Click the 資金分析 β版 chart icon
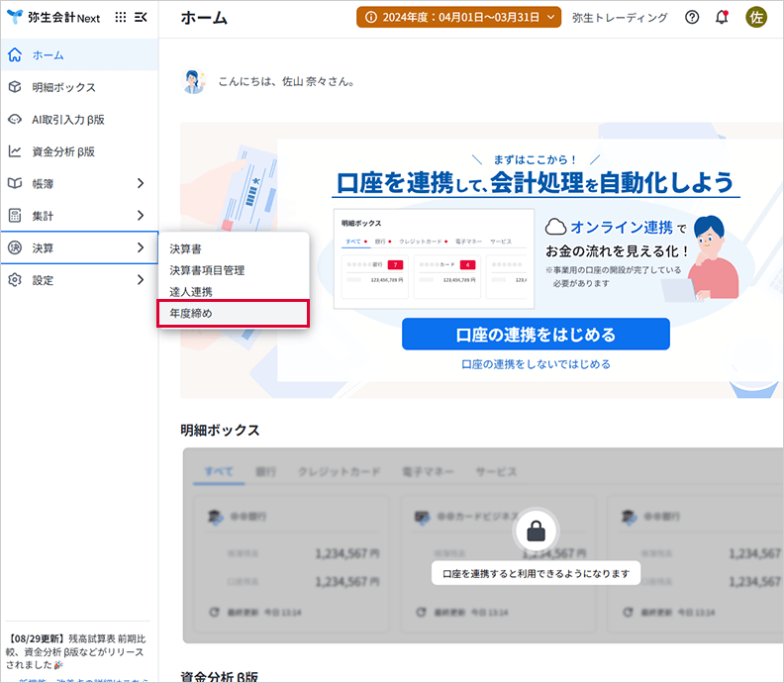This screenshot has height=683, width=784. (15, 151)
